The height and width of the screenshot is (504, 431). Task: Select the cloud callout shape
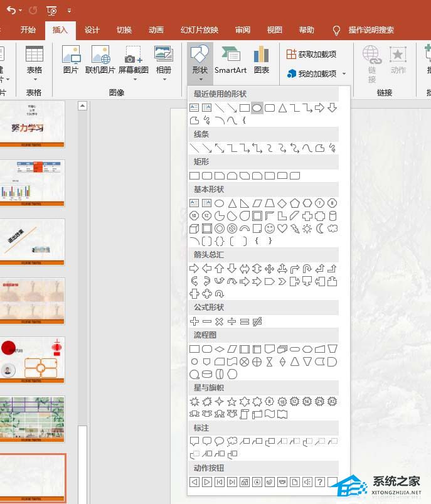point(231,441)
